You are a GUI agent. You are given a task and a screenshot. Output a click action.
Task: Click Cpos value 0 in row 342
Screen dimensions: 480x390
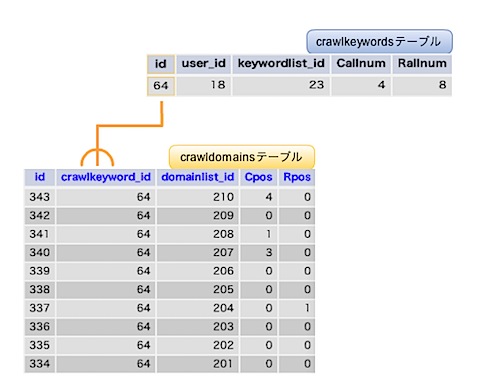click(x=258, y=216)
